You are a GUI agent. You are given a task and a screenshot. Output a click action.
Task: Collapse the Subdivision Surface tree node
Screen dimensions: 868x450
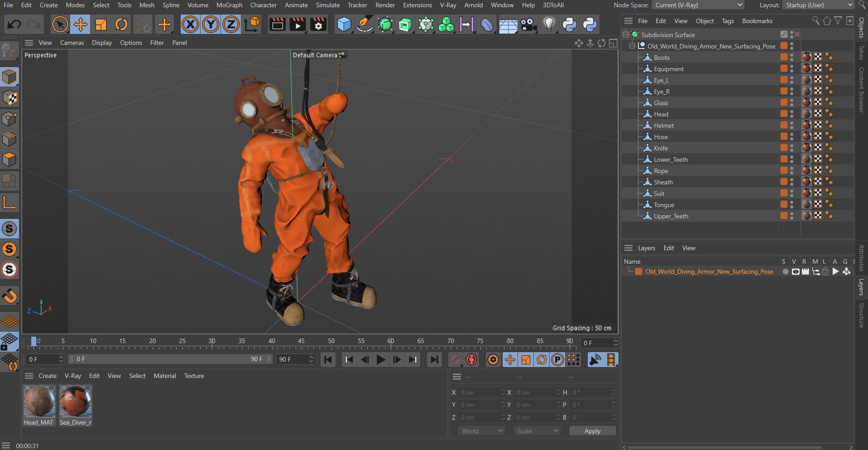click(x=626, y=34)
